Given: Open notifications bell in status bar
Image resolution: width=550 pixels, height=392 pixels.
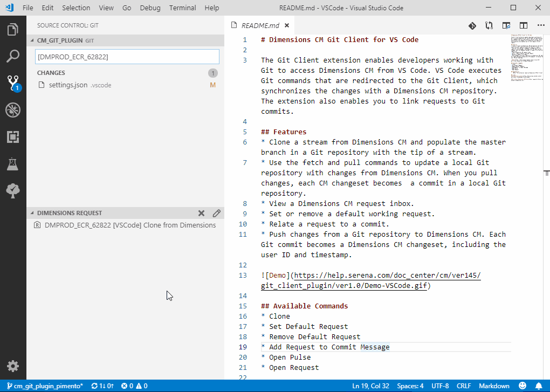Looking at the screenshot, I should coord(539,386).
